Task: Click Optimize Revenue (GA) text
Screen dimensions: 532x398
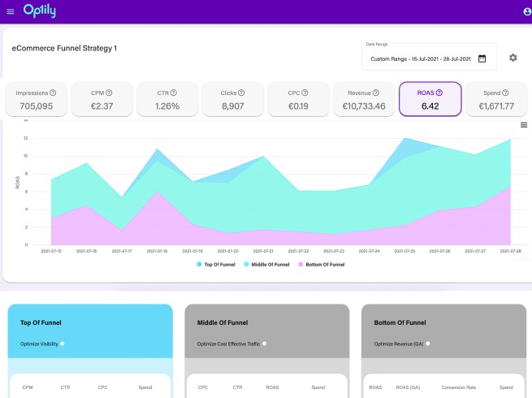Action: [x=399, y=344]
